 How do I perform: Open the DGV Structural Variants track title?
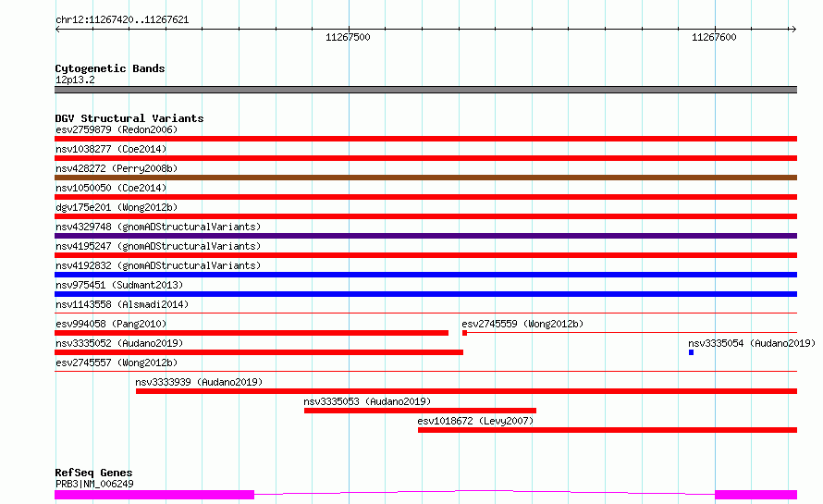click(129, 118)
